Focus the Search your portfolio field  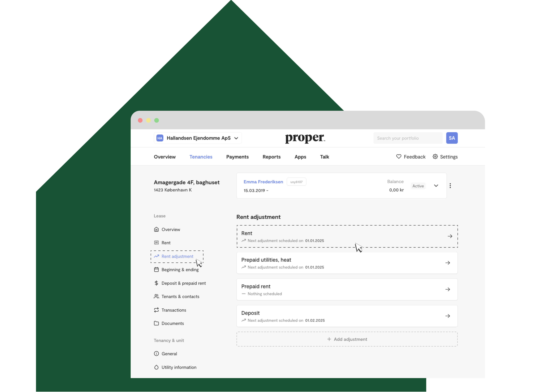pyautogui.click(x=408, y=138)
